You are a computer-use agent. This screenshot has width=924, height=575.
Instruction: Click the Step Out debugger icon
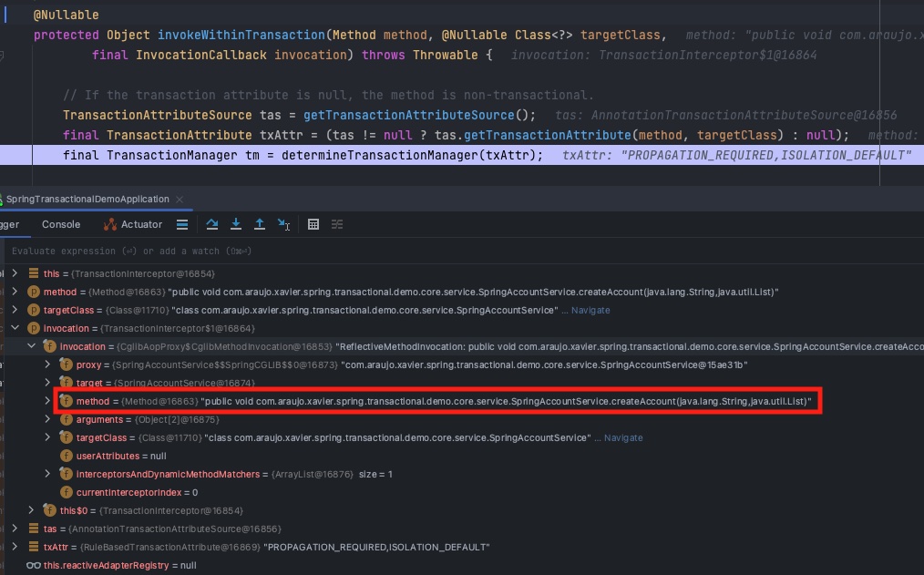(x=259, y=224)
